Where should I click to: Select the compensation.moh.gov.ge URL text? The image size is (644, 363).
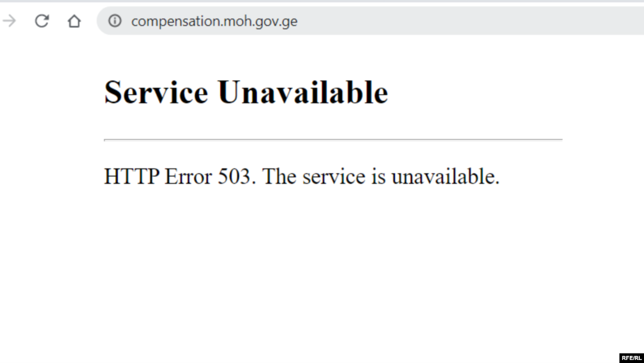[214, 21]
